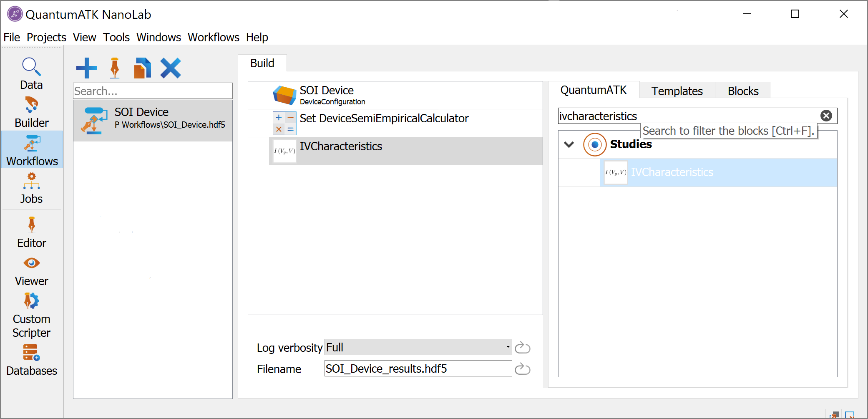This screenshot has width=868, height=419.
Task: Launch the Viewer
Action: click(32, 271)
